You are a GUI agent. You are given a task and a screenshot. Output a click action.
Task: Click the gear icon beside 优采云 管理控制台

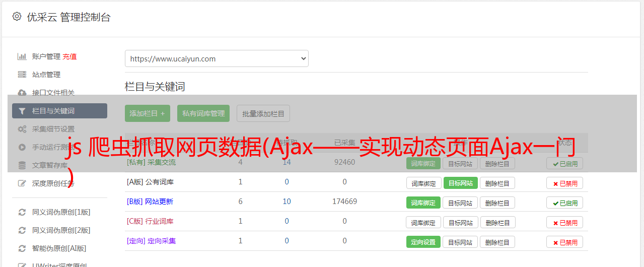click(x=17, y=17)
